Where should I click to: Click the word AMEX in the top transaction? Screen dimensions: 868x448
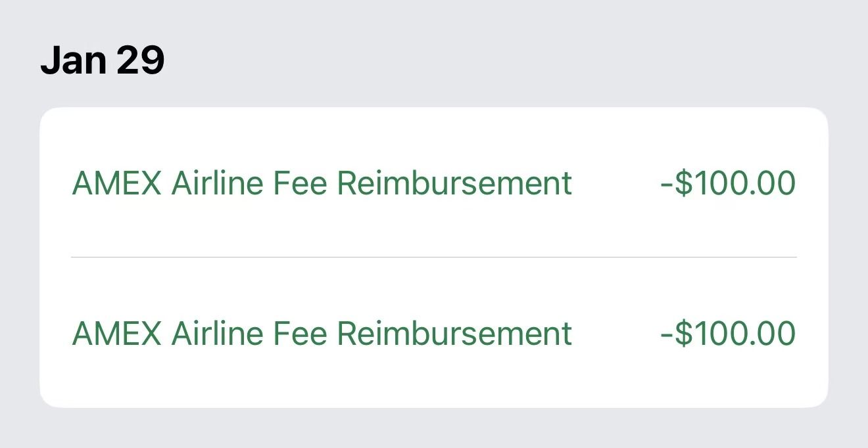pos(116,183)
